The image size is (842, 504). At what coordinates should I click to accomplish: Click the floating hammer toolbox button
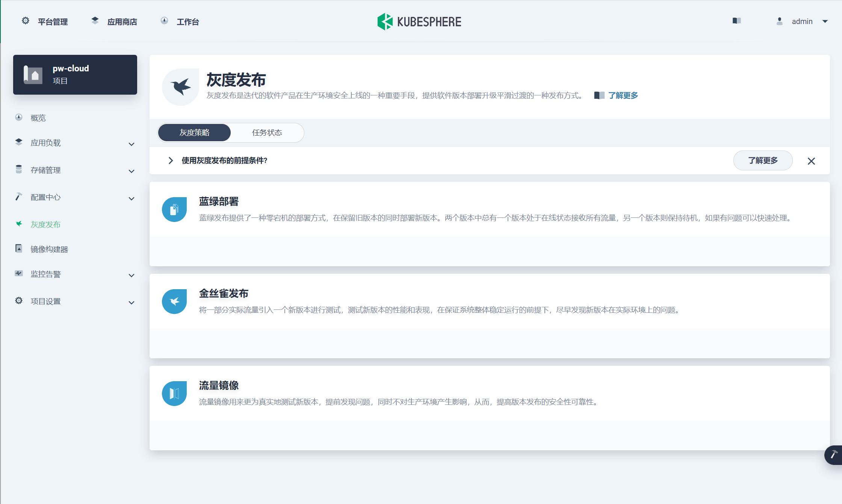point(833,455)
